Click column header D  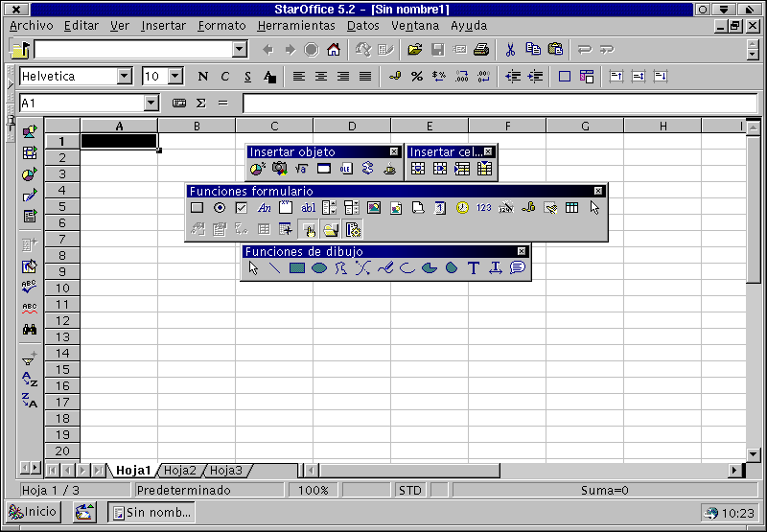click(351, 126)
